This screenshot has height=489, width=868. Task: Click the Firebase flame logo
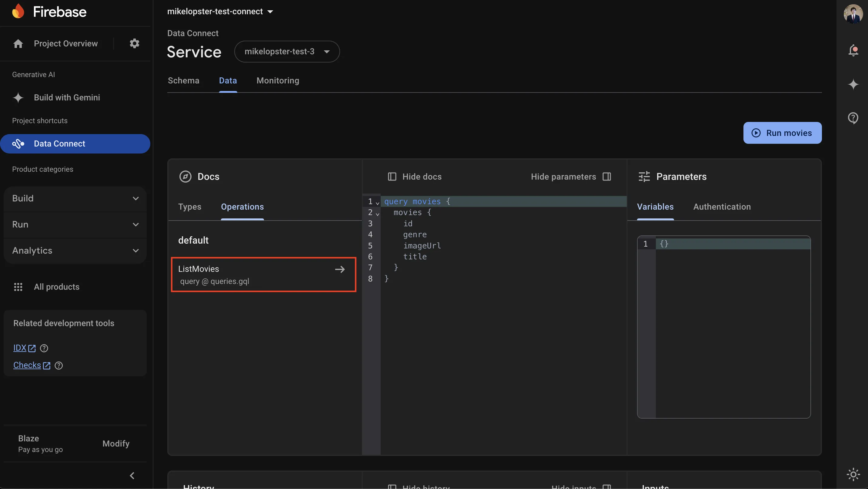coord(18,12)
